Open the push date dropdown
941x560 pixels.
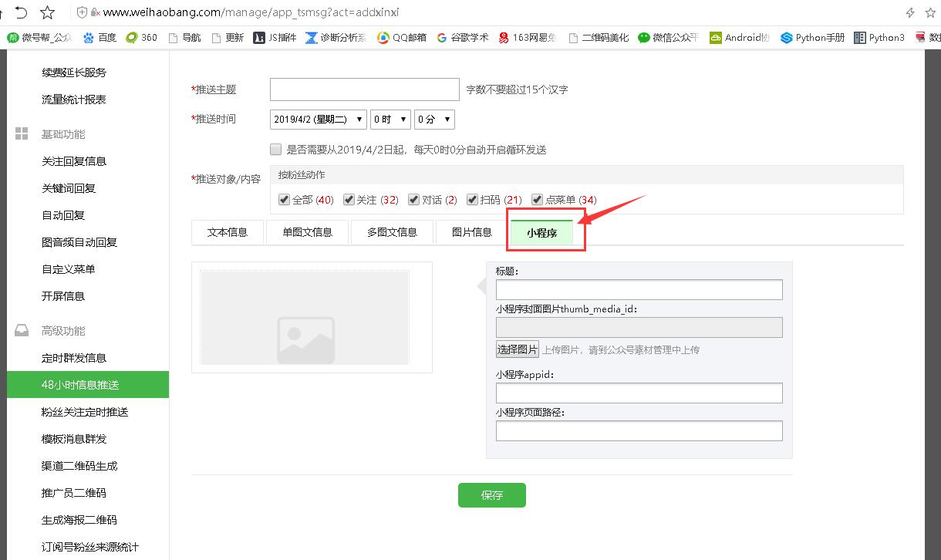coord(318,120)
